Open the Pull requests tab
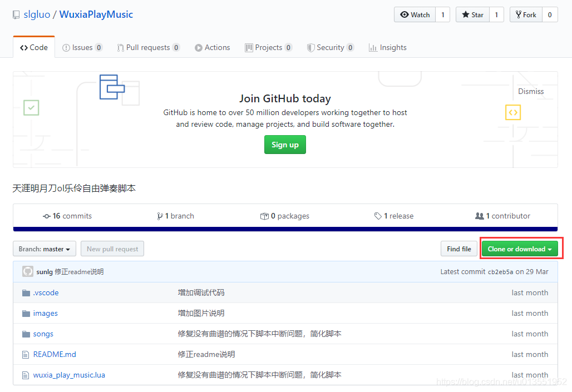Image resolution: width=572 pixels, height=392 pixels. pyautogui.click(x=149, y=47)
